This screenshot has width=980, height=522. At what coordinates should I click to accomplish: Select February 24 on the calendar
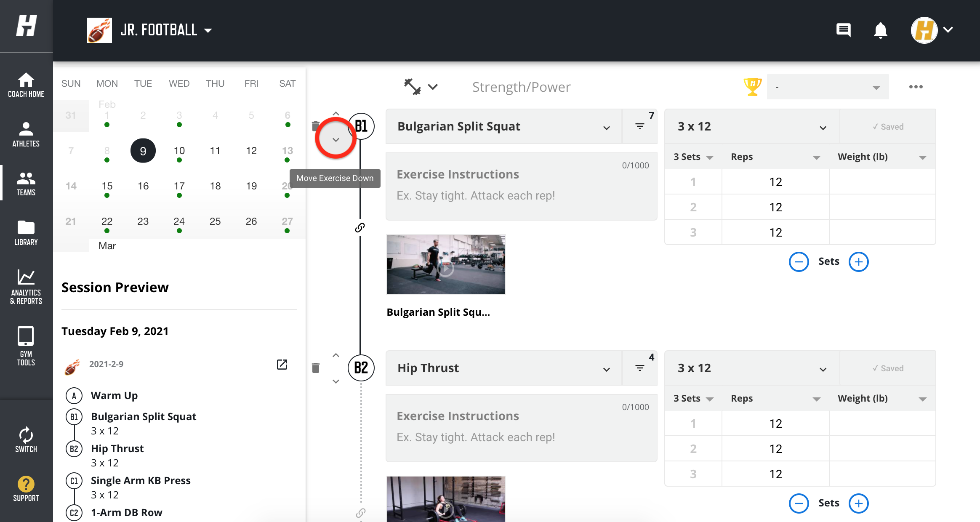click(x=179, y=221)
